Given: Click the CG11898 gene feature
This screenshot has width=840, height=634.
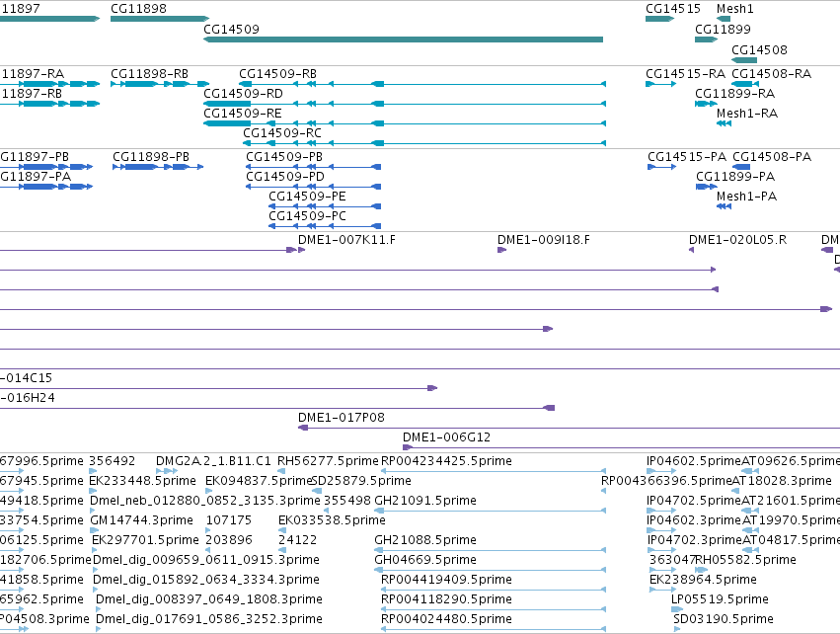Looking at the screenshot, I should click(x=160, y=19).
